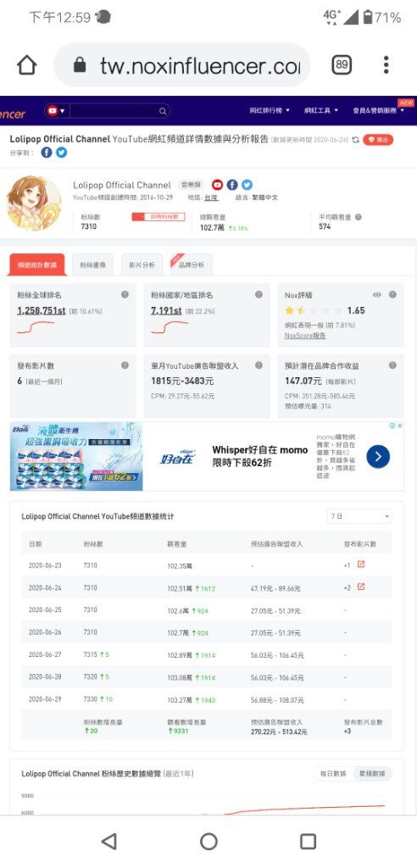Screen dimensions: 417x868
Task: Click the 1,258,751st global rank value
Action: tap(42, 310)
